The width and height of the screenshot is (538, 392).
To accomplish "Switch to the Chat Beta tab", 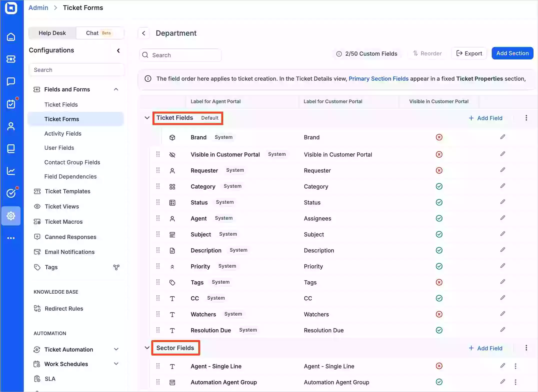I will (x=100, y=33).
